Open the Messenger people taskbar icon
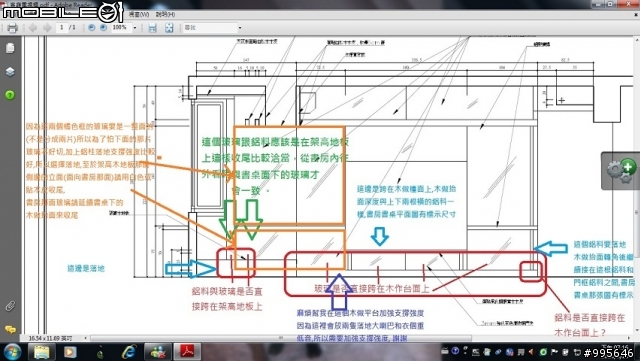Image resolution: width=640 pixels, height=361 pixels. (x=158, y=352)
